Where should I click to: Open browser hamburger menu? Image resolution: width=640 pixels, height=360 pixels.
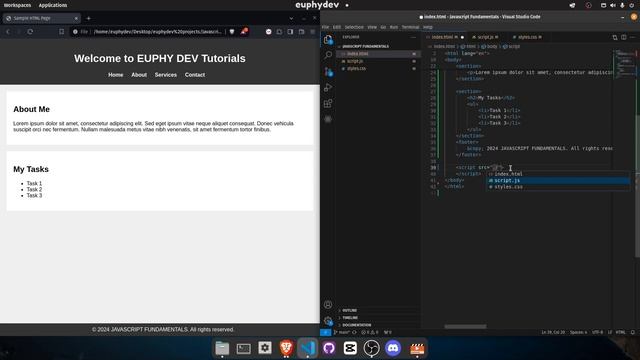point(313,31)
